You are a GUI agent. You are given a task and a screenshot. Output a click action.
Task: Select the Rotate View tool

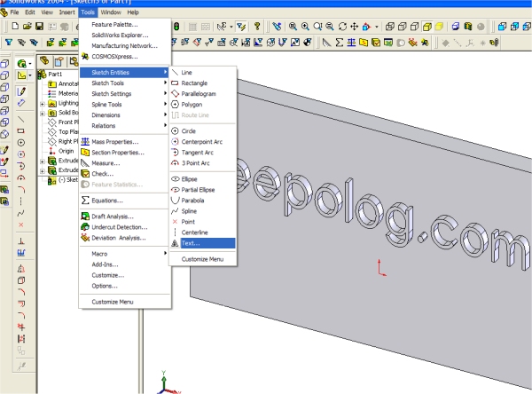342,27
